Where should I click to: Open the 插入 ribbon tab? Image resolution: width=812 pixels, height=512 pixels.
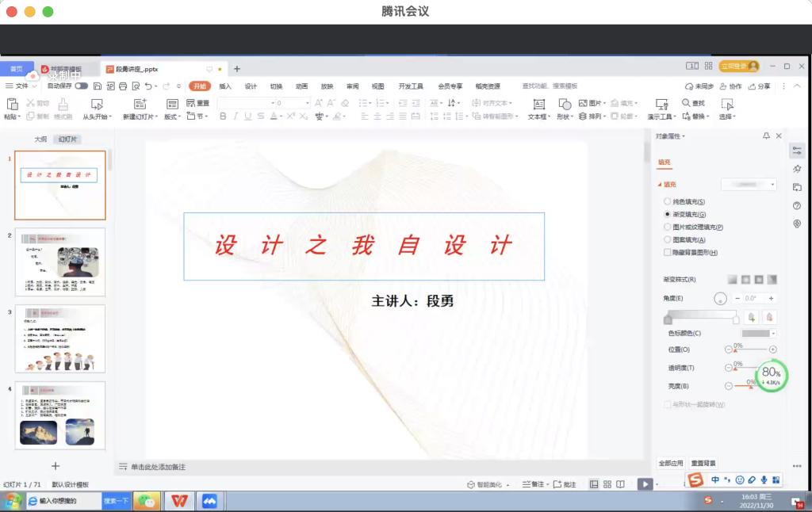(x=225, y=86)
